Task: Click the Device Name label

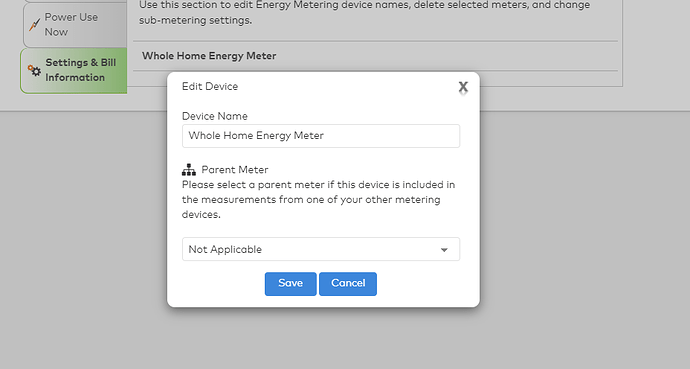Action: point(215,116)
